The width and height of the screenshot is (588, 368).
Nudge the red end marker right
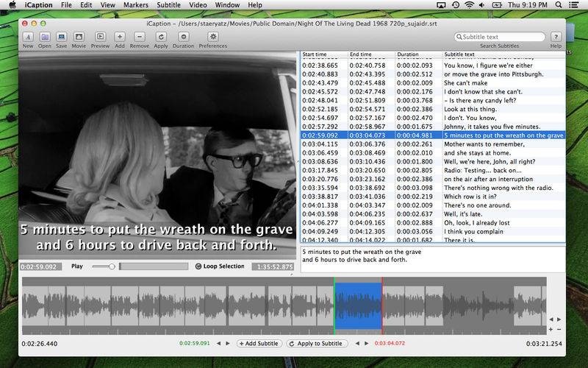[x=366, y=343]
